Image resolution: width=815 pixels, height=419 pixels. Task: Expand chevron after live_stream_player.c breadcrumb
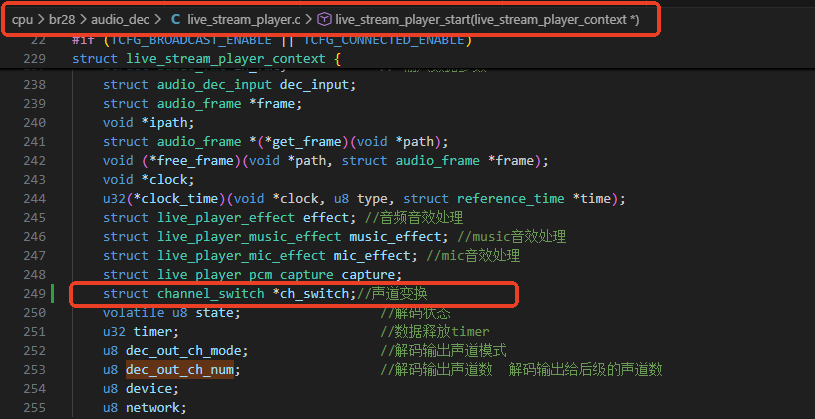pyautogui.click(x=309, y=20)
